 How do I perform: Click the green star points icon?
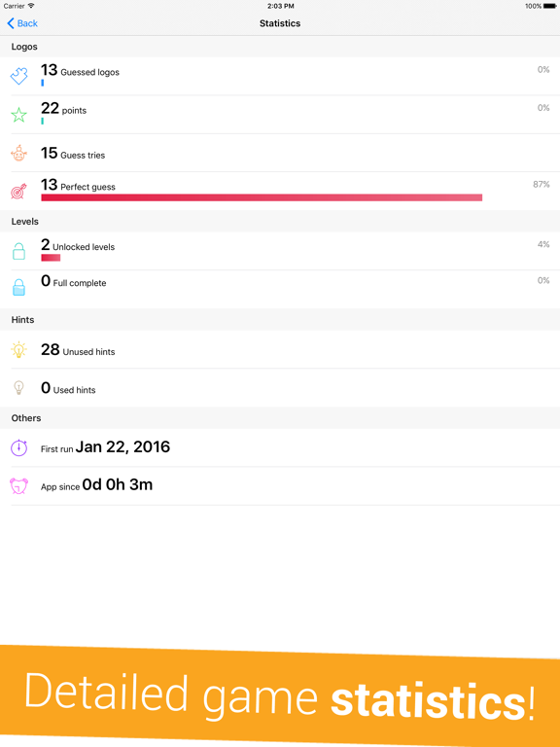19,115
